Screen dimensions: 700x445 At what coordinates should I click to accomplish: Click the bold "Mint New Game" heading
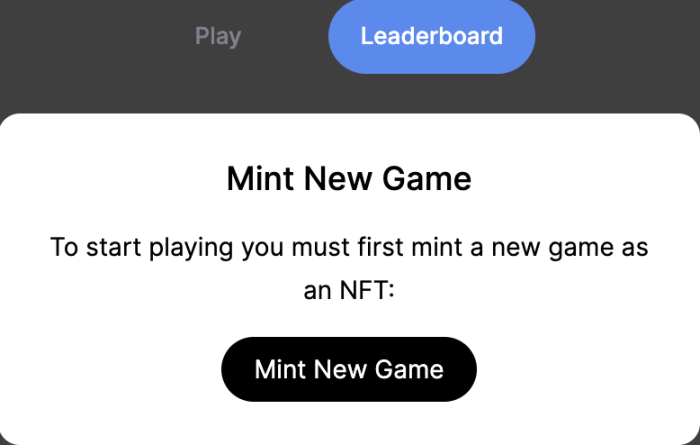click(349, 180)
